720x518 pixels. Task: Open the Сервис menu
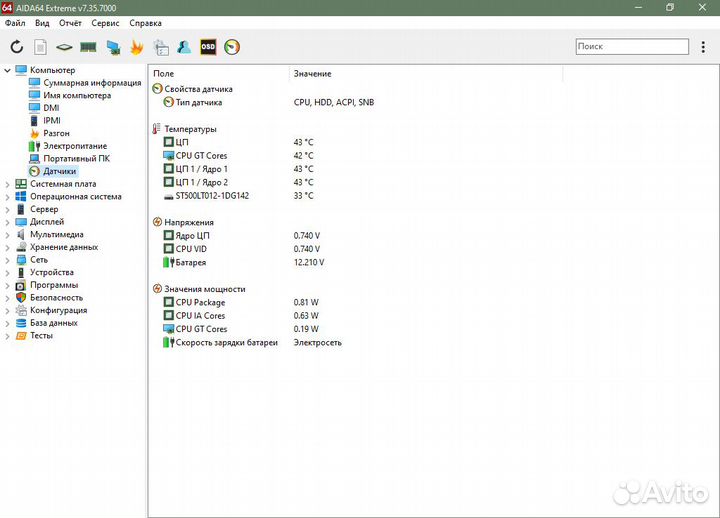pos(105,23)
